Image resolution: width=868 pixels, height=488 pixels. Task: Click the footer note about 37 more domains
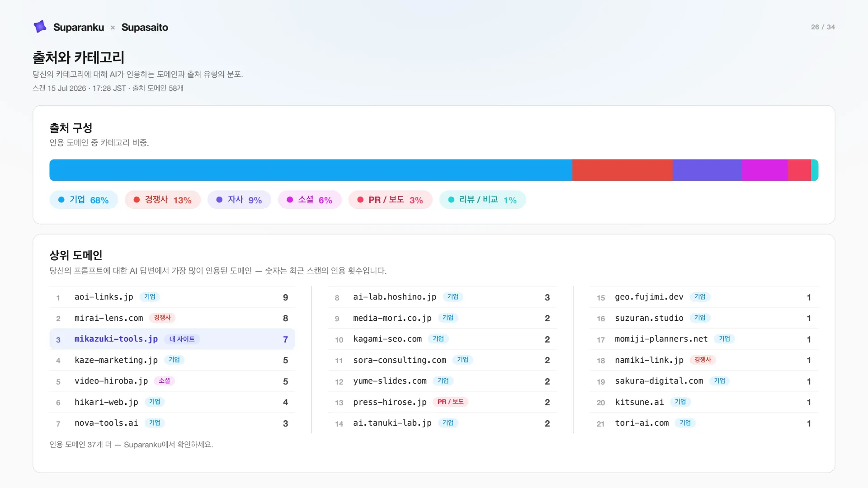131,445
